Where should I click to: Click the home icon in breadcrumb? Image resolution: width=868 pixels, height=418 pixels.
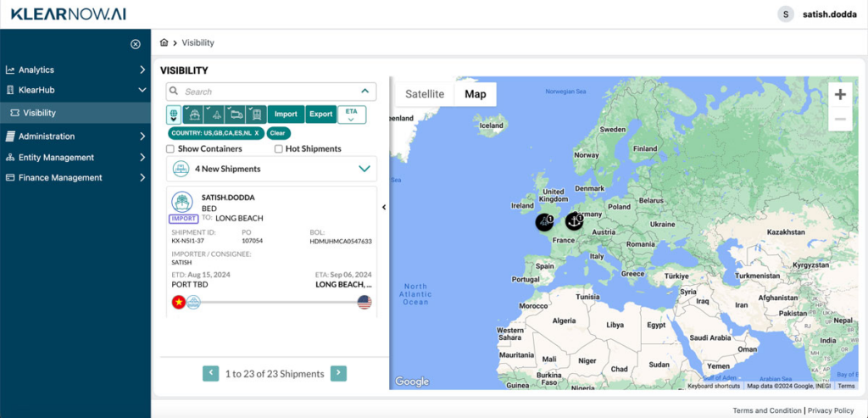[164, 42]
